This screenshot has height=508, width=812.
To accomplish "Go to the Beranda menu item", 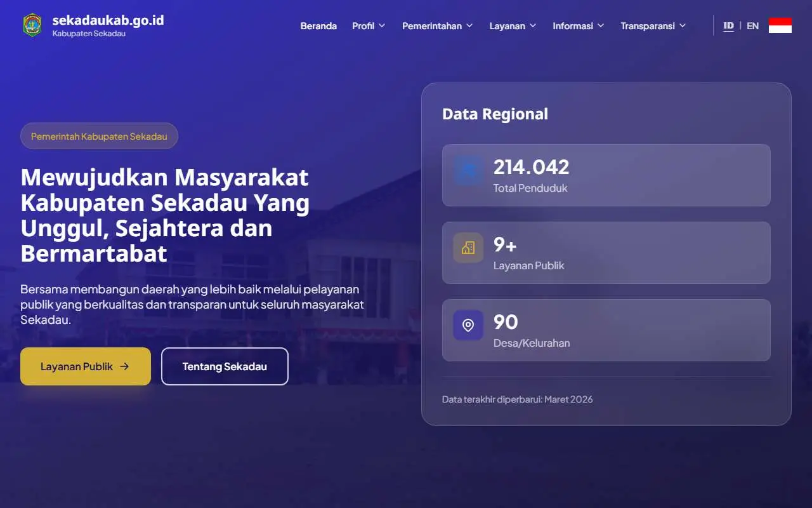I will (x=318, y=26).
